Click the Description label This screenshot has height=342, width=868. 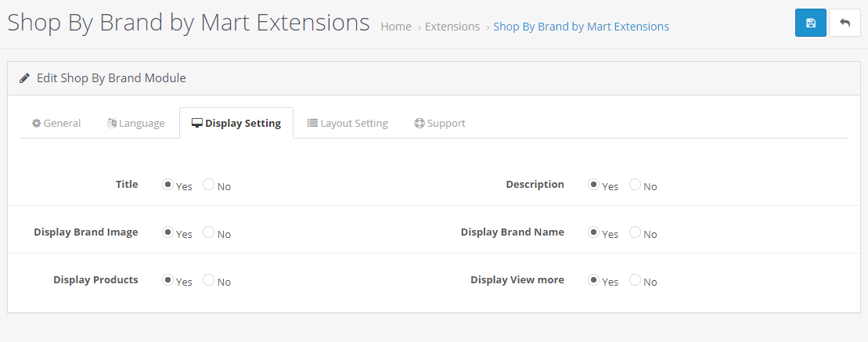pyautogui.click(x=535, y=184)
